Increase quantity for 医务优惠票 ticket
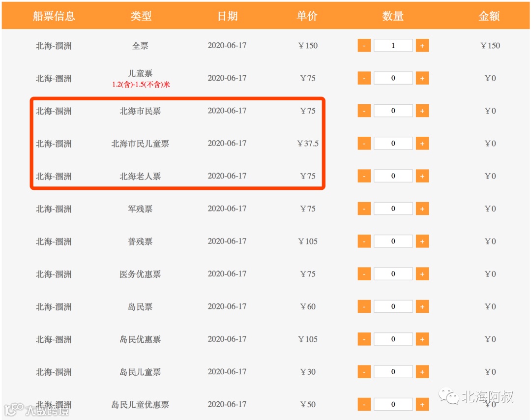 (422, 273)
